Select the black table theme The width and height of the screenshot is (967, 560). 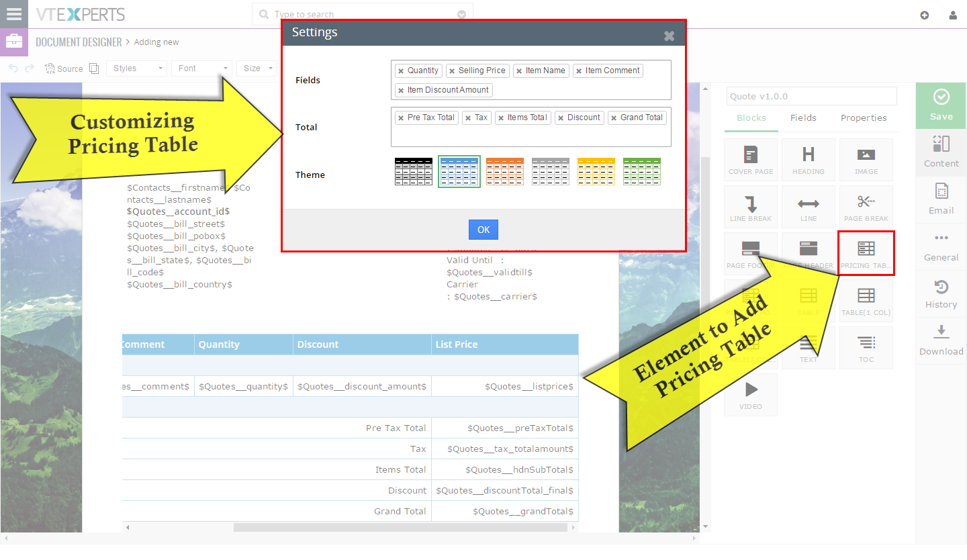point(414,171)
